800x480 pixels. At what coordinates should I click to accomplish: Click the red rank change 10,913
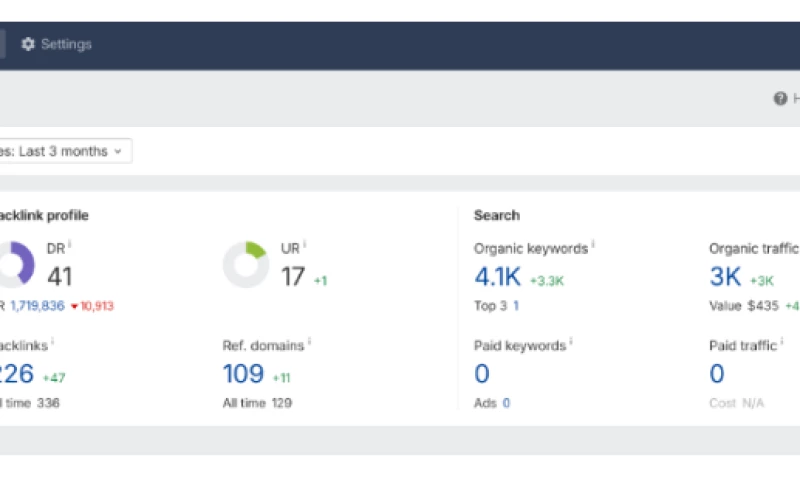click(92, 306)
